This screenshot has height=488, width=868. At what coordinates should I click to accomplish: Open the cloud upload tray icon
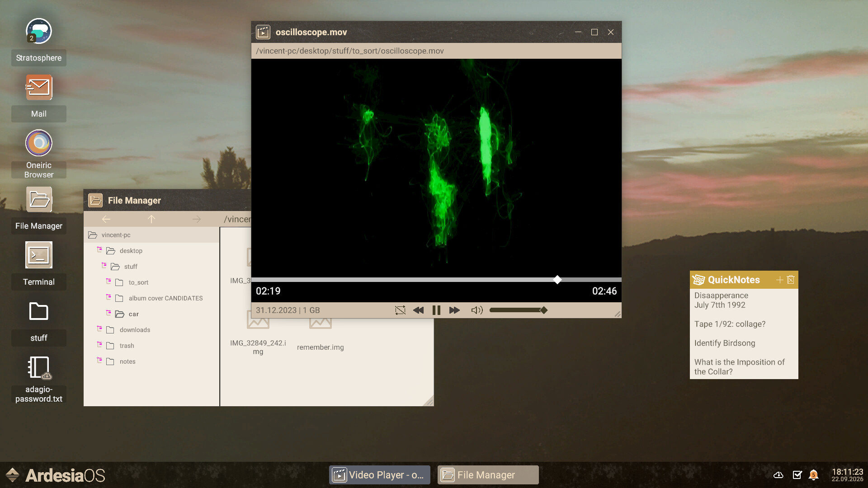tap(778, 475)
